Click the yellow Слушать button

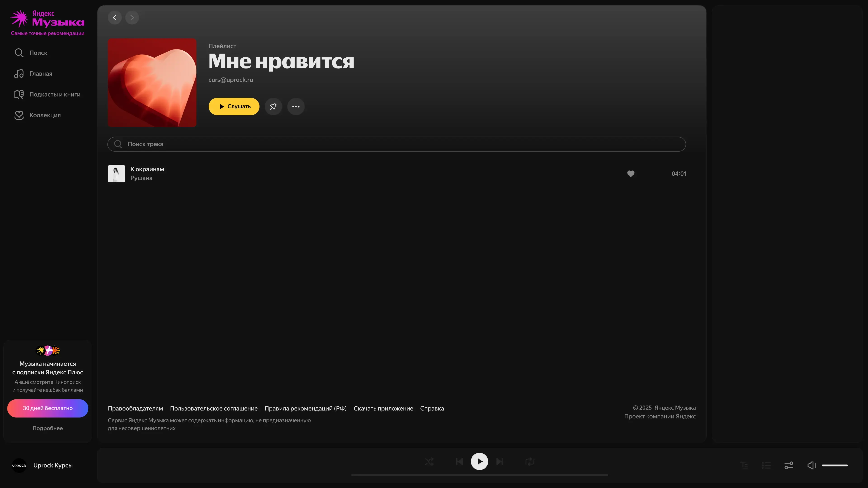(234, 106)
